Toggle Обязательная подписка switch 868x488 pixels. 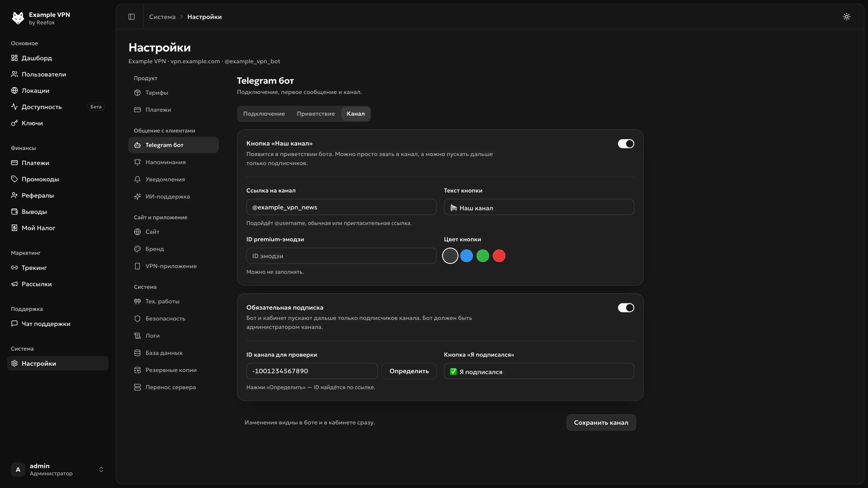[x=626, y=308]
